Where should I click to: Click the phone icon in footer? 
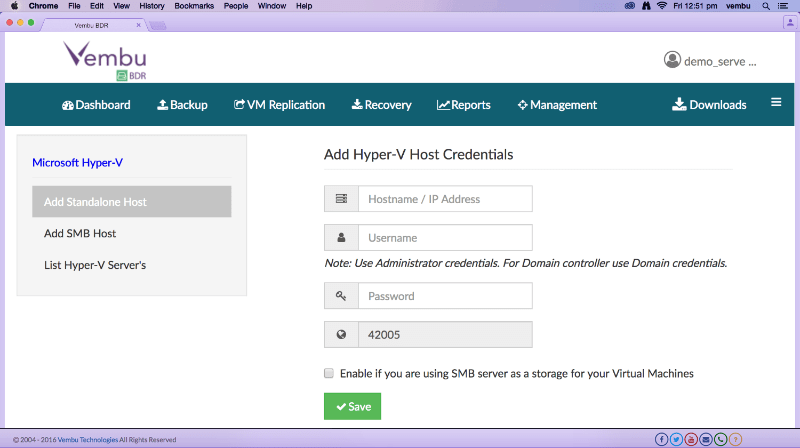(720, 439)
